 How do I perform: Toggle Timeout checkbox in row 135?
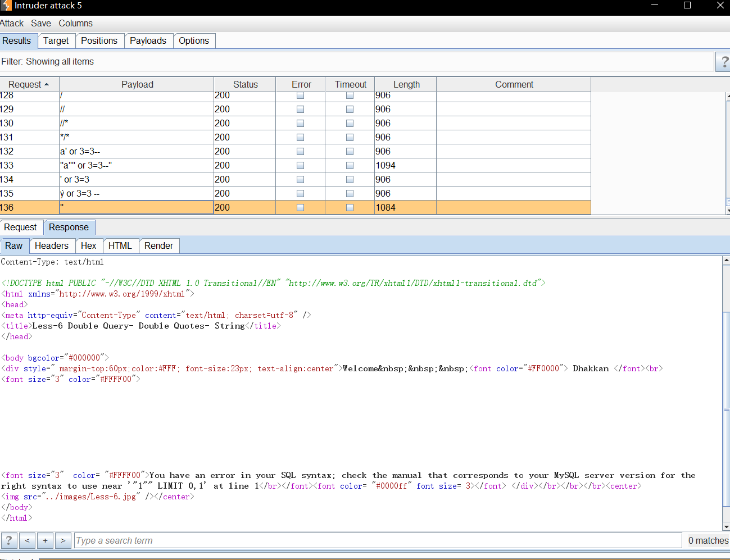pos(350,193)
